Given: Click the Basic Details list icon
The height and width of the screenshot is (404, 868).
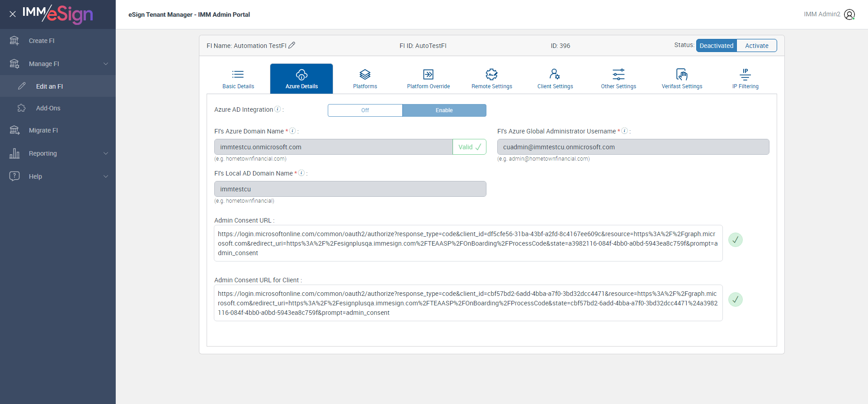Looking at the screenshot, I should pos(238,74).
